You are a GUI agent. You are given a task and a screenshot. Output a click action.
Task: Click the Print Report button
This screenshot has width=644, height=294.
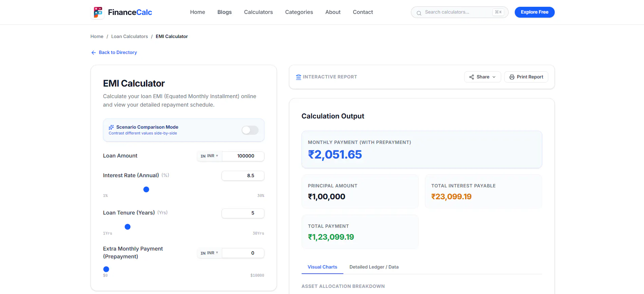point(526,77)
